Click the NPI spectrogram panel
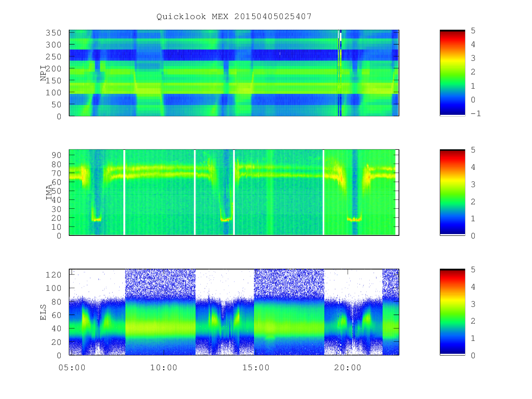Screen dimensions: 532x399 234,73
